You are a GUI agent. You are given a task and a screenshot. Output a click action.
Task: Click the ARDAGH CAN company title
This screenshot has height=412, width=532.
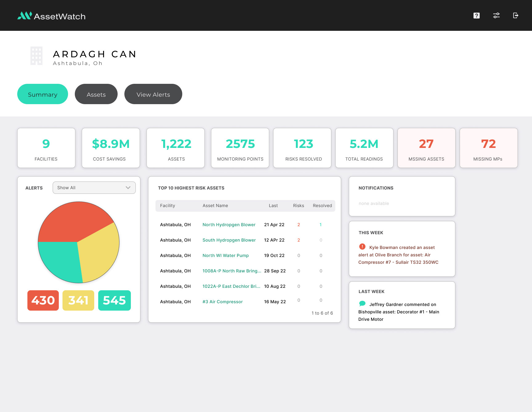pos(95,54)
